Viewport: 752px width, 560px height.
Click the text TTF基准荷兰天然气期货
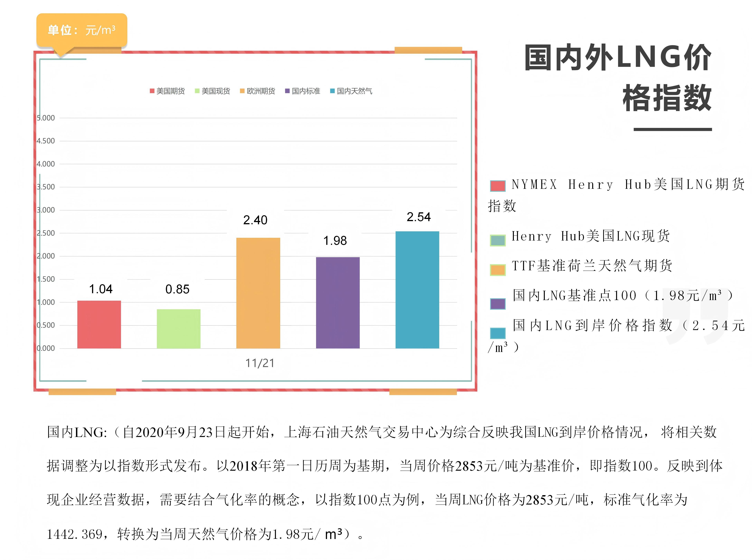(592, 265)
